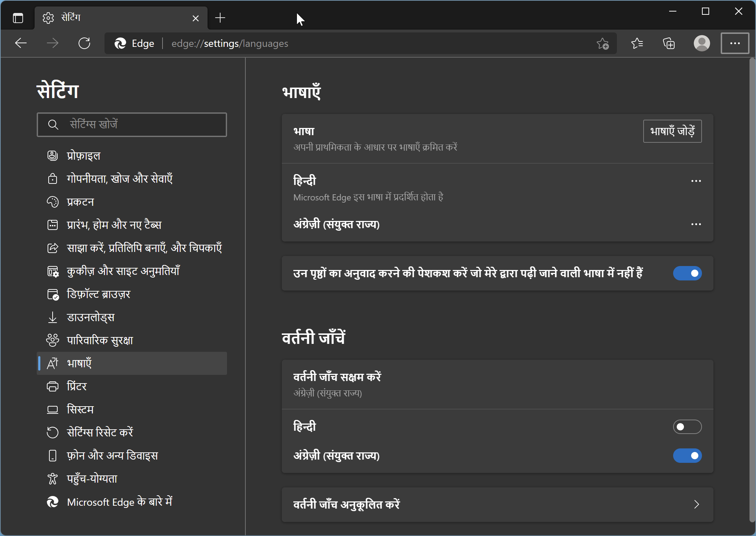
Task: Toggle the offer to translate pages switch
Action: tap(687, 273)
